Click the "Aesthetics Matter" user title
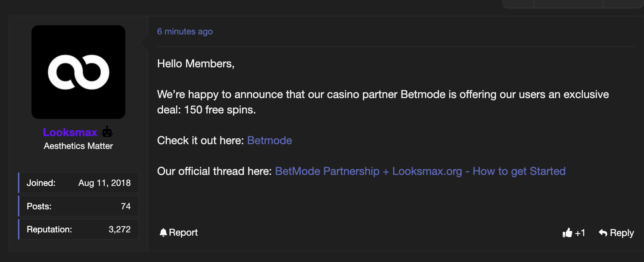Screen dimensions: 644x262 [x=78, y=146]
